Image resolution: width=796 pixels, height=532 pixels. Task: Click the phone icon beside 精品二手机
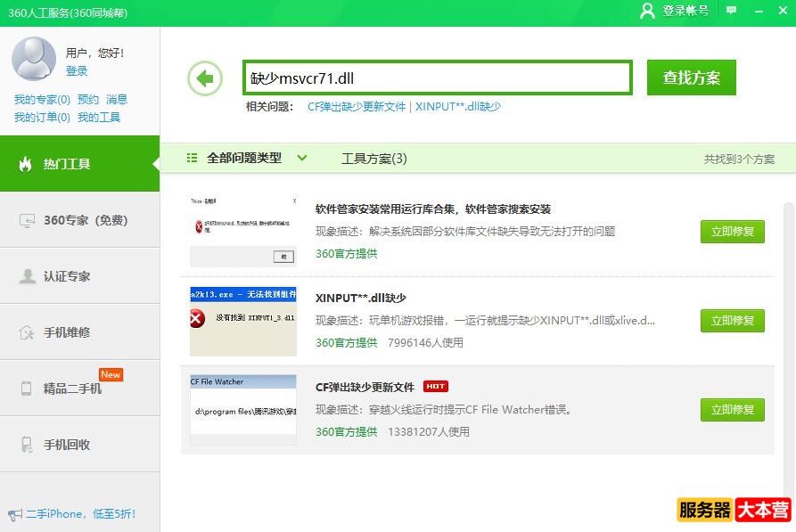tap(27, 389)
